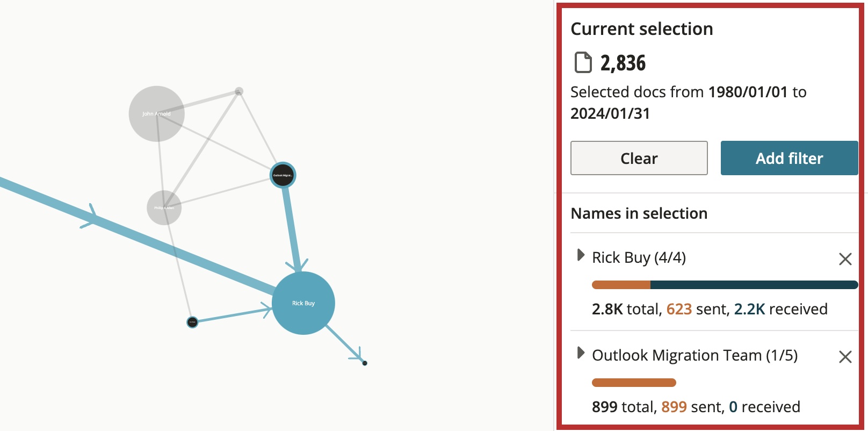Click the Outlook Migration Team sent bar
Viewport: 868px width, 431px height.
(x=634, y=383)
